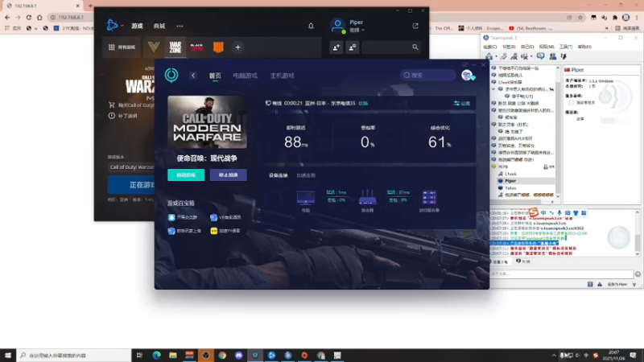This screenshot has height=362, width=644.
Task: Open the 开黑交流群 toolbox item
Action: point(183,217)
